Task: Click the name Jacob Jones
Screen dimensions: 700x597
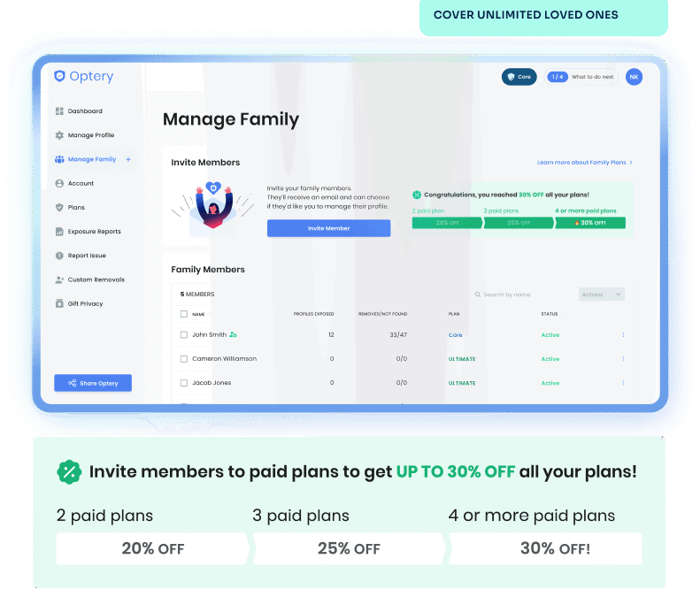Action: pyautogui.click(x=212, y=383)
